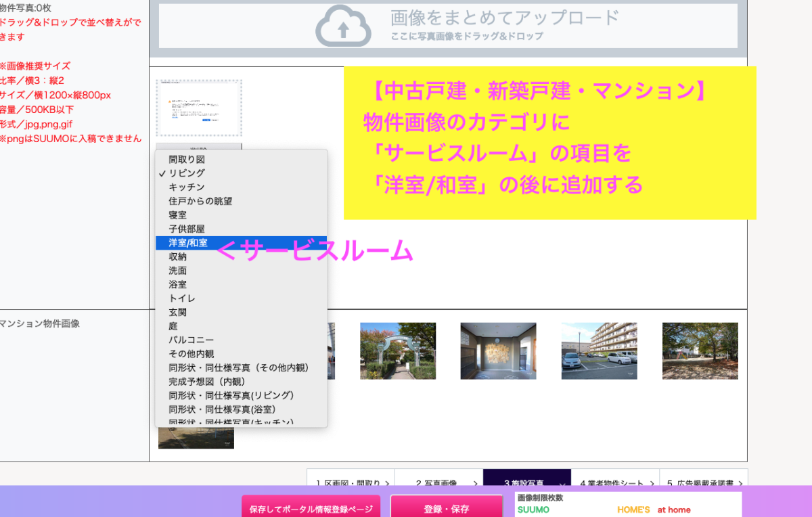This screenshot has width=812, height=517.
Task: Click the 登録・保存 button
Action: point(446,508)
